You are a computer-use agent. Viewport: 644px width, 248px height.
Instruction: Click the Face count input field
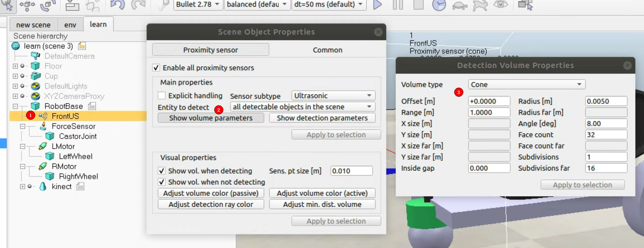point(606,135)
